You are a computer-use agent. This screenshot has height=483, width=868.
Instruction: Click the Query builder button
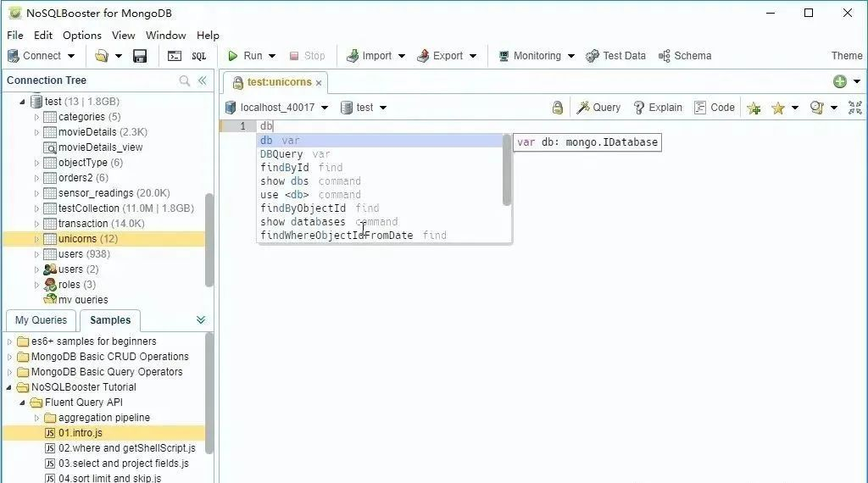tap(598, 108)
